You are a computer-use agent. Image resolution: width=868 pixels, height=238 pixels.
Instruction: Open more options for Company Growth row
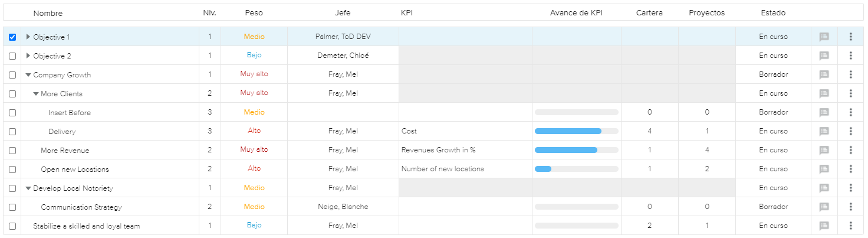pyautogui.click(x=850, y=74)
